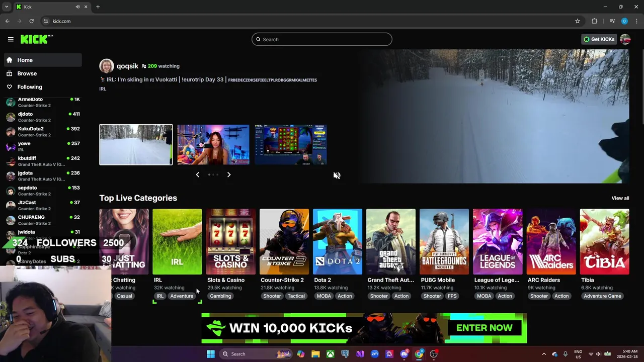
Task: Open kbutdiff channel in the sidebar
Action: click(43, 161)
